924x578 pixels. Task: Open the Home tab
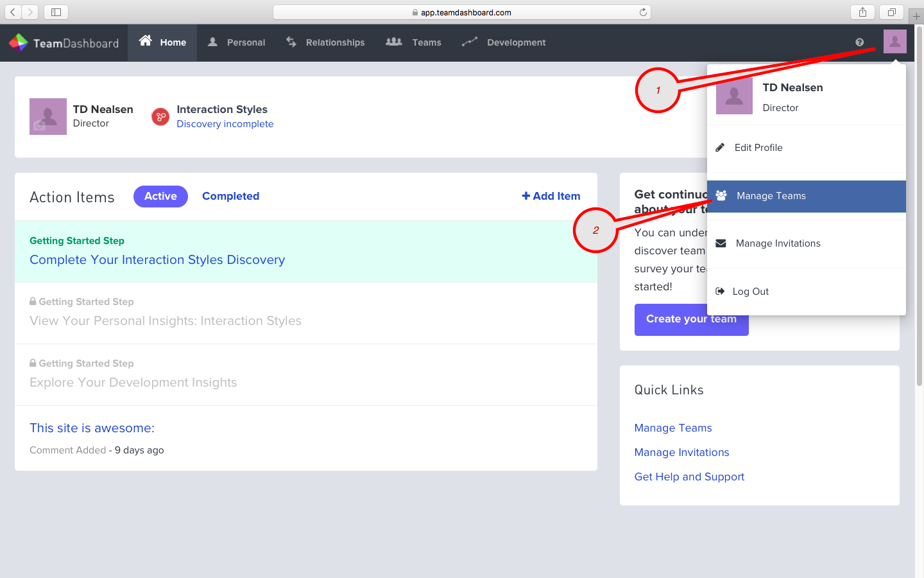[x=162, y=42]
